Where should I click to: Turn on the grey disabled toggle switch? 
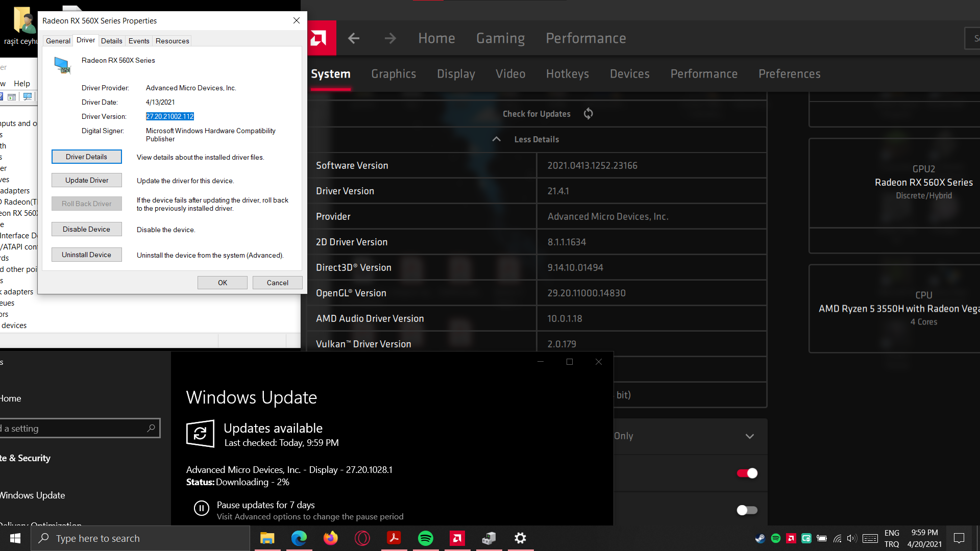pyautogui.click(x=747, y=510)
